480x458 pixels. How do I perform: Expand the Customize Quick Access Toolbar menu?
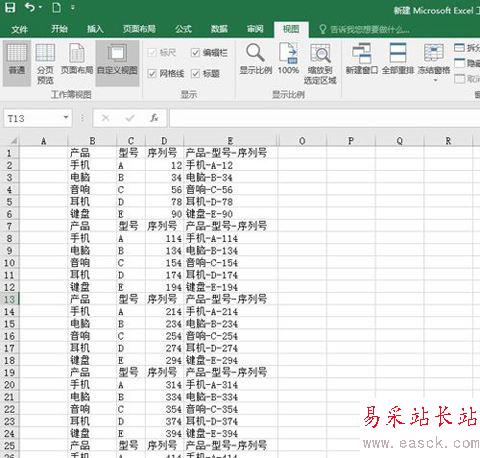[73, 7]
